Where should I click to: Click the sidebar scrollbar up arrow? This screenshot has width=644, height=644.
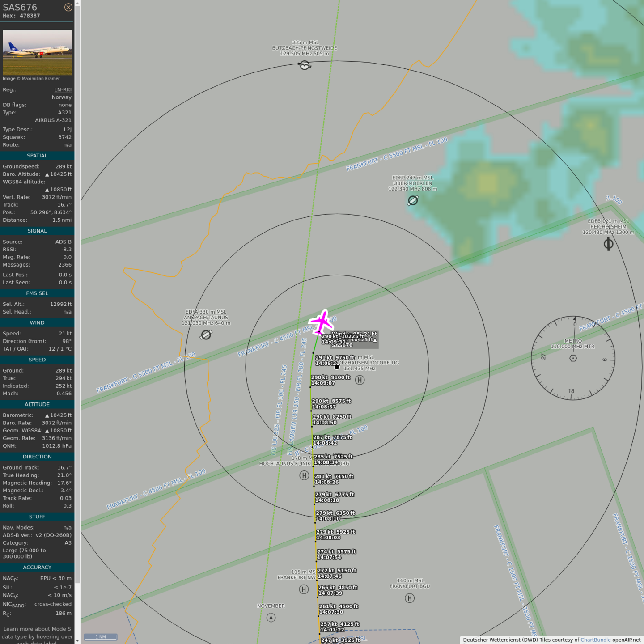pyautogui.click(x=77, y=3)
